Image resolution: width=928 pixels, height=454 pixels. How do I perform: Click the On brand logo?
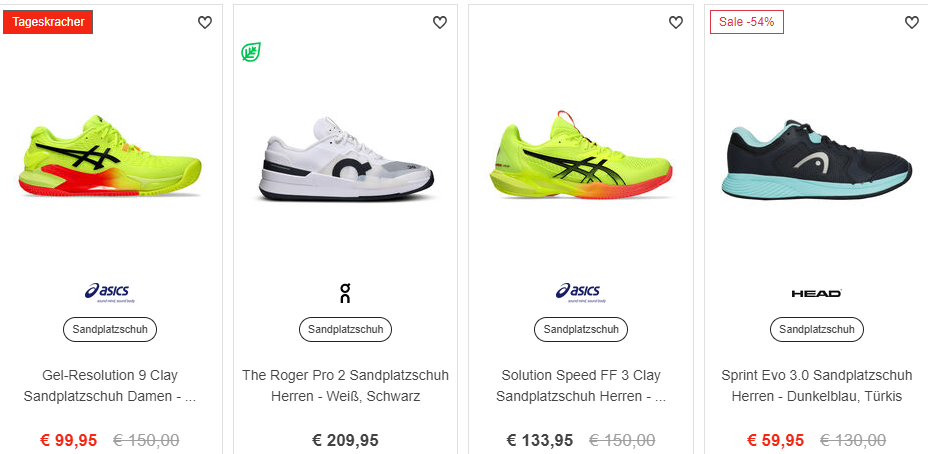[x=345, y=293]
